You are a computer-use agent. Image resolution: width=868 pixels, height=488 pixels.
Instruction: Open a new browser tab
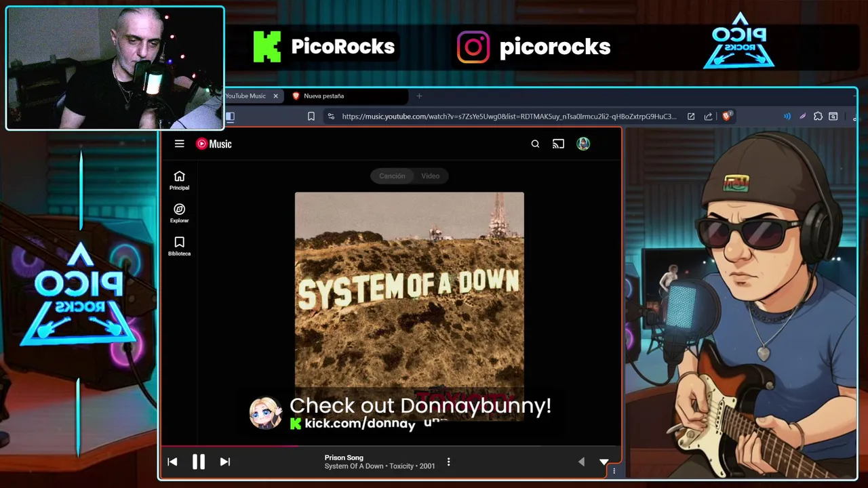coord(419,96)
